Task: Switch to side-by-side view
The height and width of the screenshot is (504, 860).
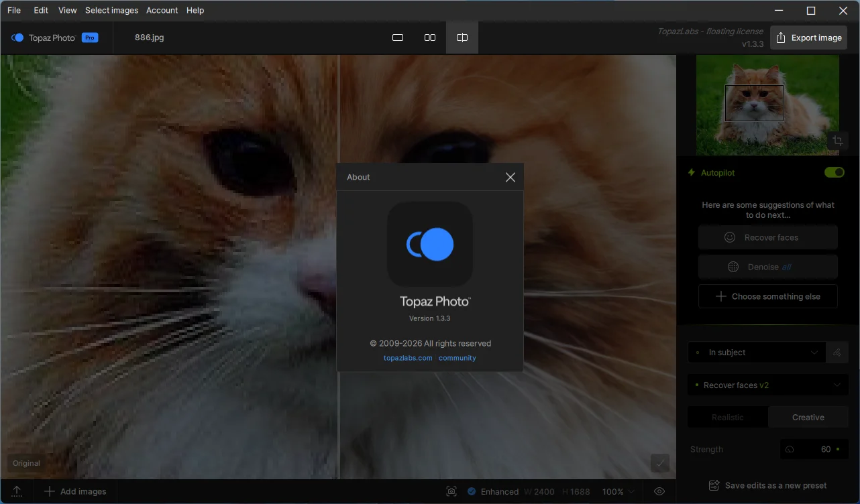Action: [x=430, y=38]
